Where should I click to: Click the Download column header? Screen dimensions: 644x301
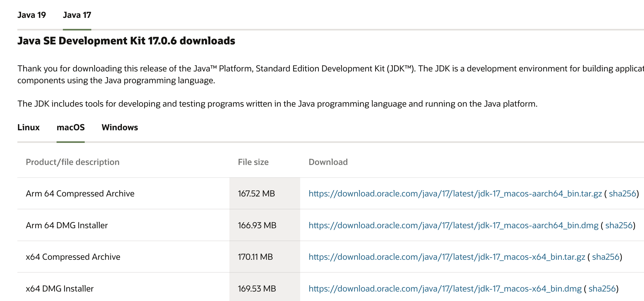(x=328, y=162)
